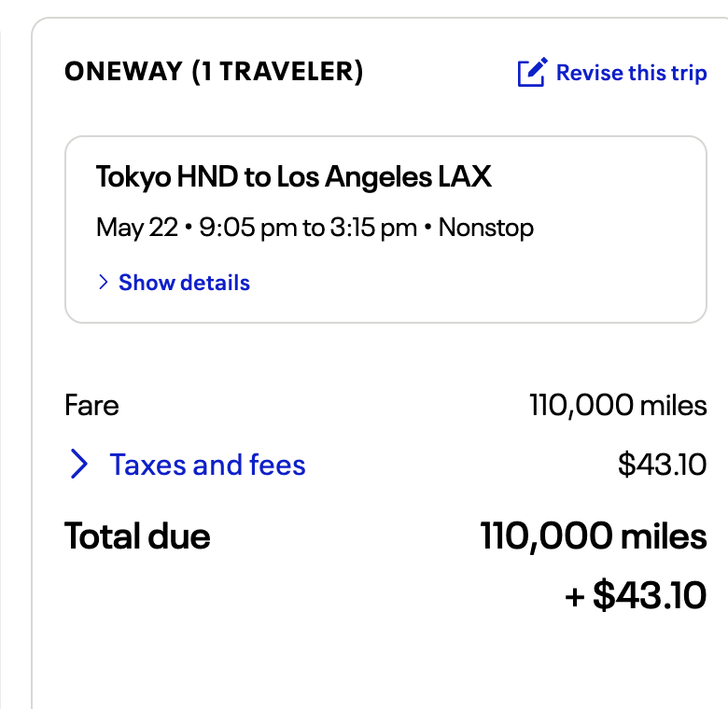This screenshot has width=728, height=709.
Task: Expand the Show details chevron arrow
Action: point(104,282)
